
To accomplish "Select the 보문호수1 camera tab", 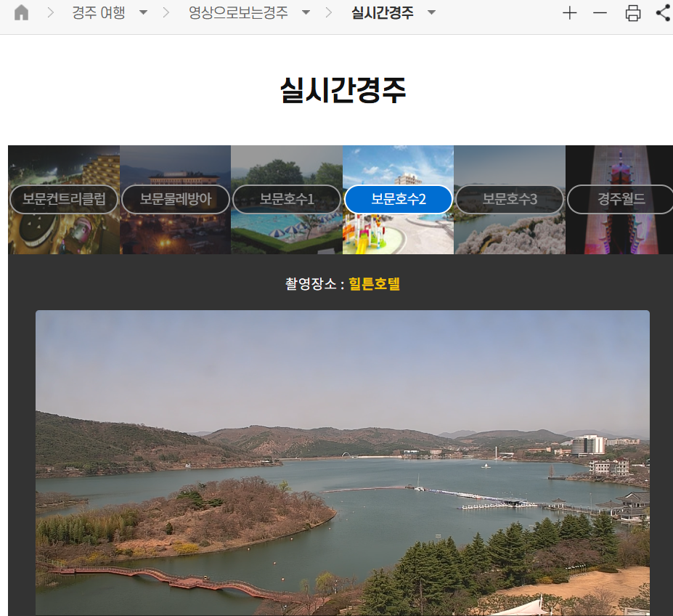I will [x=287, y=199].
